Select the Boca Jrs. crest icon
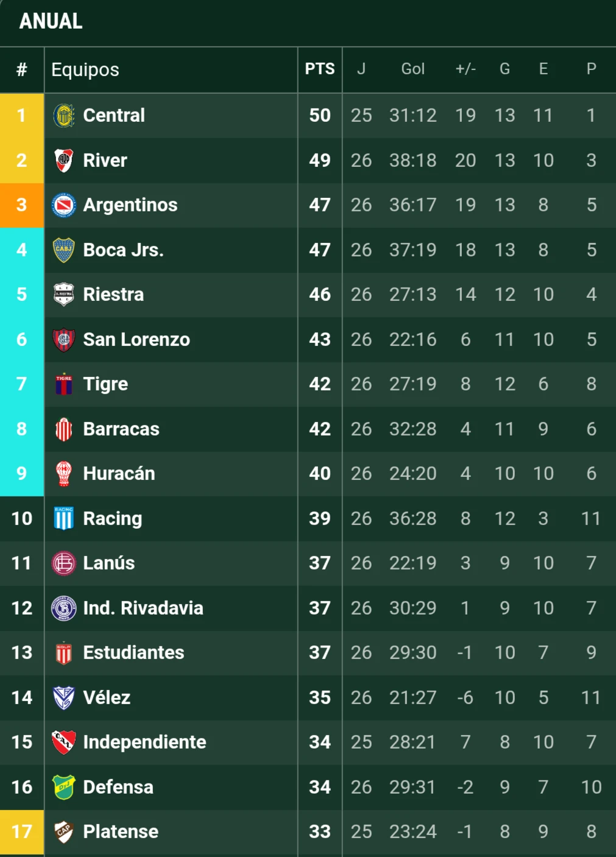The height and width of the screenshot is (857, 616). [x=64, y=250]
